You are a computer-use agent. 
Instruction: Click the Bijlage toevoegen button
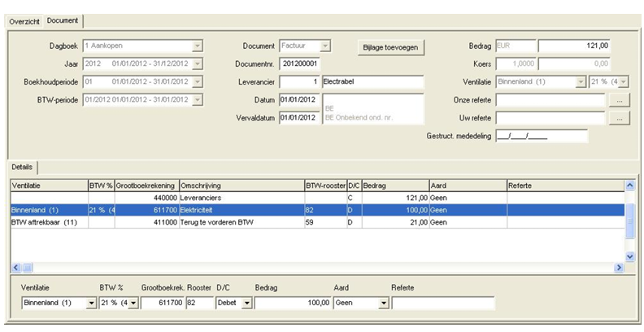click(x=390, y=47)
